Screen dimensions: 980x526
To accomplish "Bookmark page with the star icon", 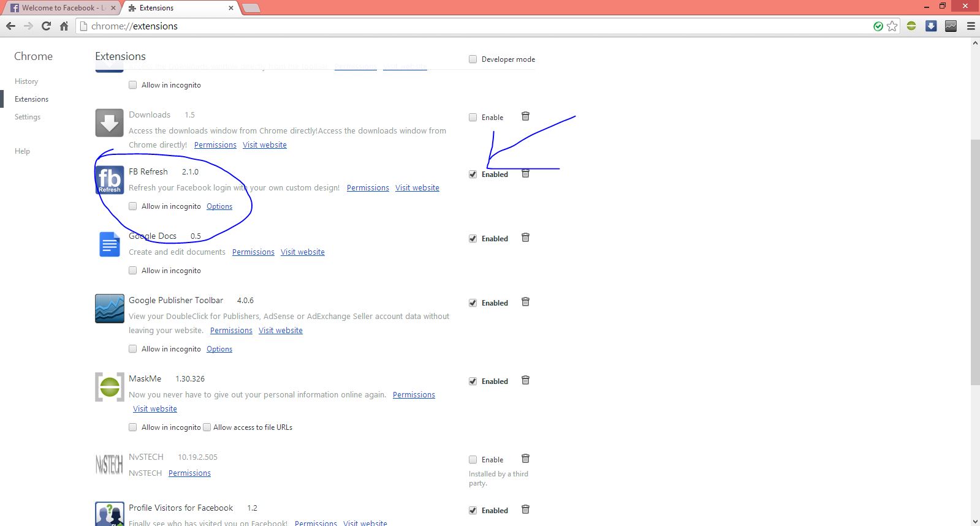I will click(892, 26).
